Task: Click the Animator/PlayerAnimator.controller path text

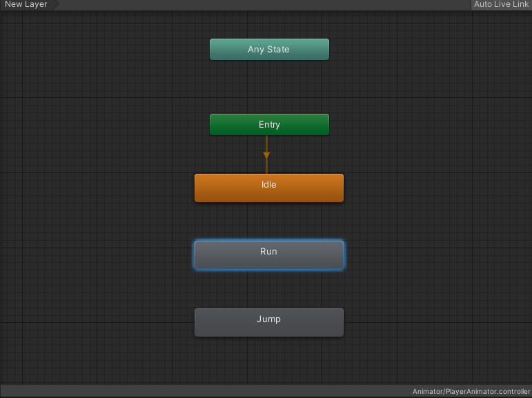Action: click(x=471, y=391)
